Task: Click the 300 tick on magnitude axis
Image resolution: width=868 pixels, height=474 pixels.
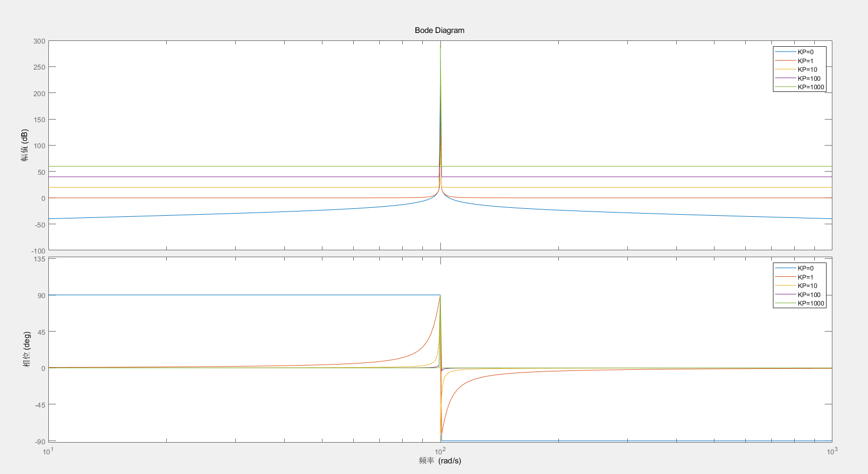Action: (39, 41)
